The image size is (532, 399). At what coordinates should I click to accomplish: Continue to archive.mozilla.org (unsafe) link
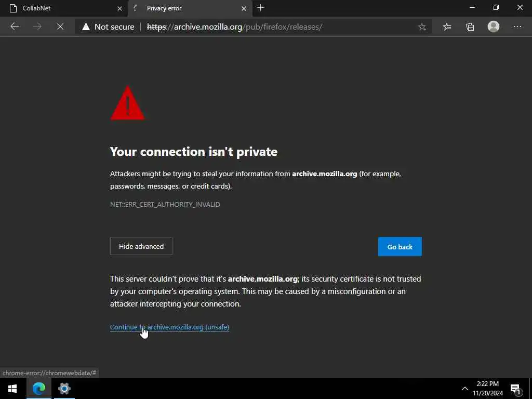[169, 327]
